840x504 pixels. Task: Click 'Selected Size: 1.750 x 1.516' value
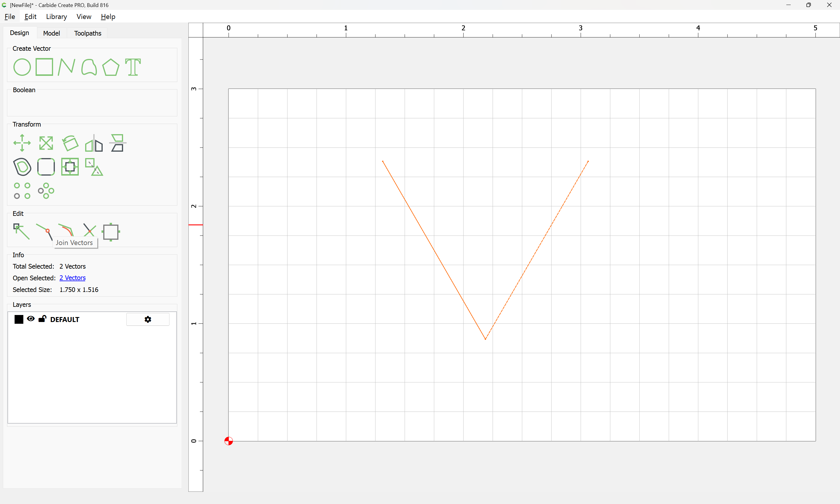click(79, 290)
